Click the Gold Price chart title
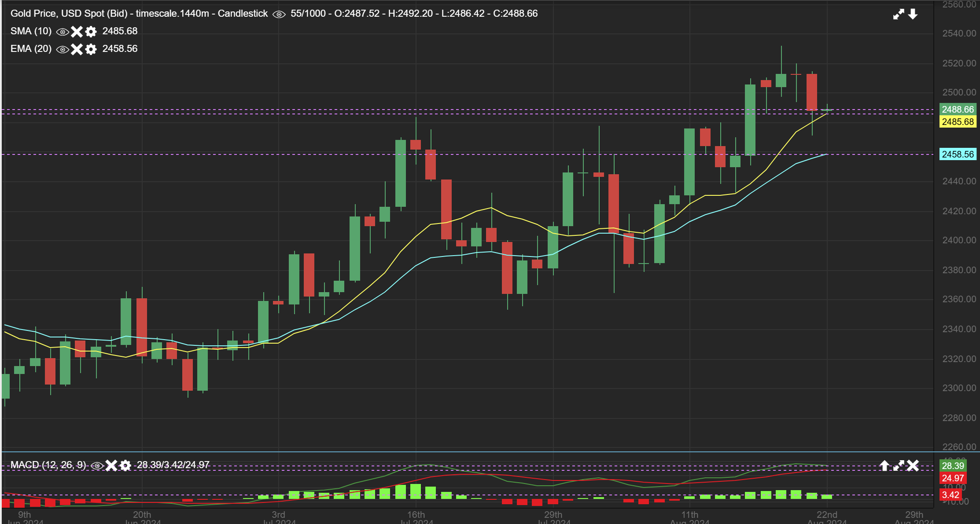 click(x=139, y=14)
